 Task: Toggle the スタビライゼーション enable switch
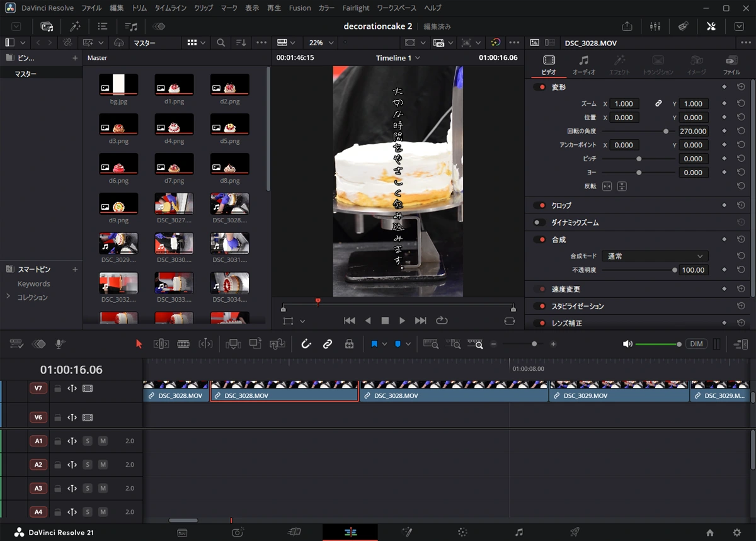pos(540,306)
